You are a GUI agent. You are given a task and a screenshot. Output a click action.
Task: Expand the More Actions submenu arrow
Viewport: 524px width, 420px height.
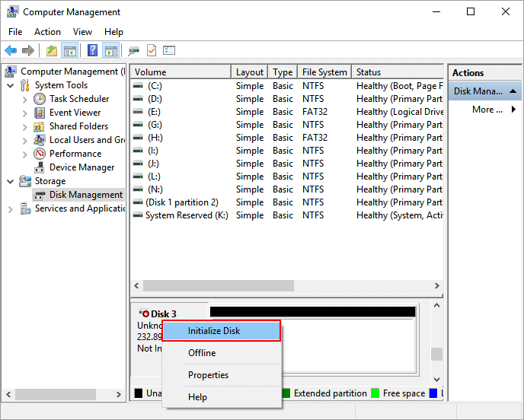[x=513, y=110]
